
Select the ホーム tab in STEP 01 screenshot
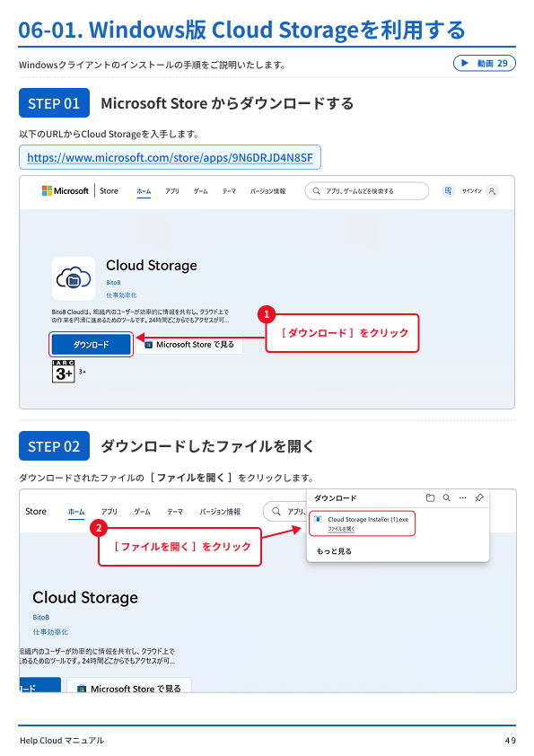point(144,191)
